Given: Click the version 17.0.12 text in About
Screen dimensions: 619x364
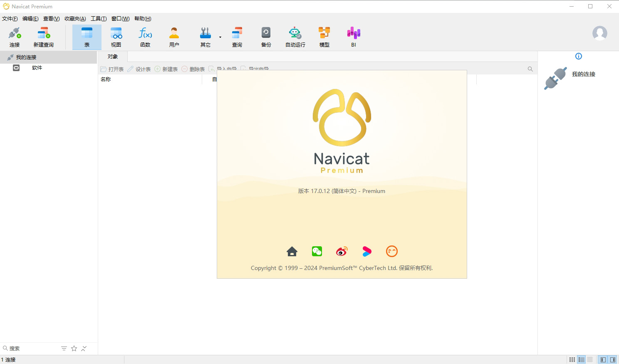Looking at the screenshot, I should [x=342, y=191].
